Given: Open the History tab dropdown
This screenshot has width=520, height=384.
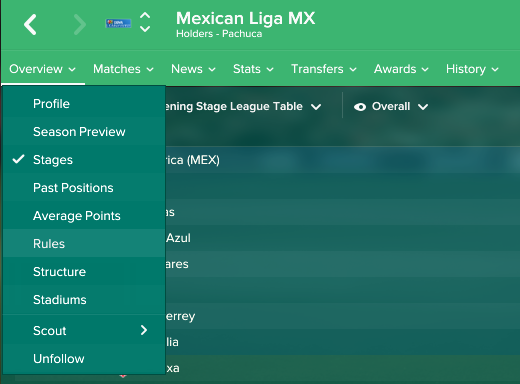Looking at the screenshot, I should click(472, 69).
